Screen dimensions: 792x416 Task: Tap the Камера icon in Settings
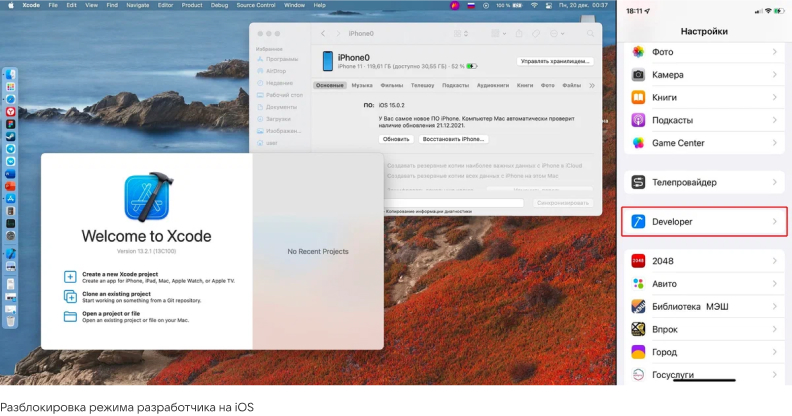[638, 75]
